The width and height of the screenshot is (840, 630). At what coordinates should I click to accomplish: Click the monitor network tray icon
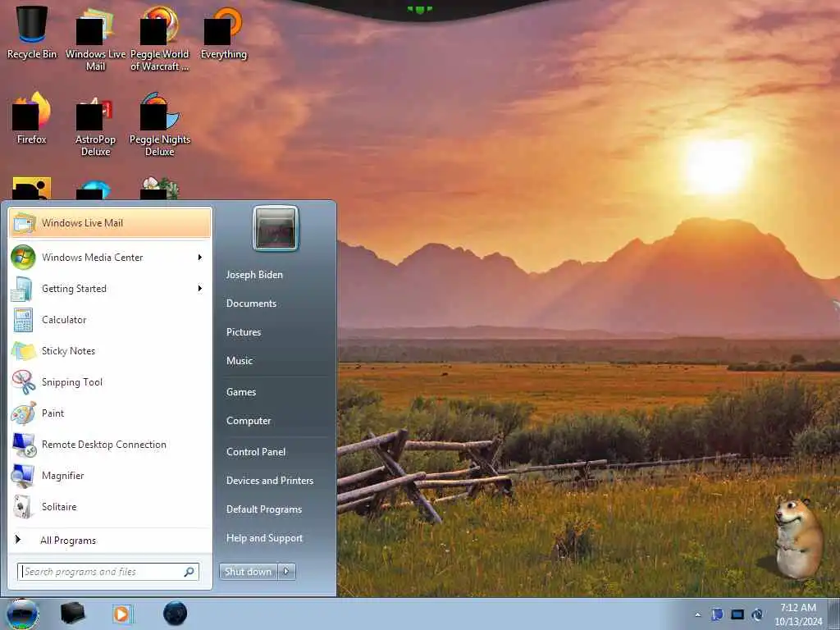click(737, 614)
